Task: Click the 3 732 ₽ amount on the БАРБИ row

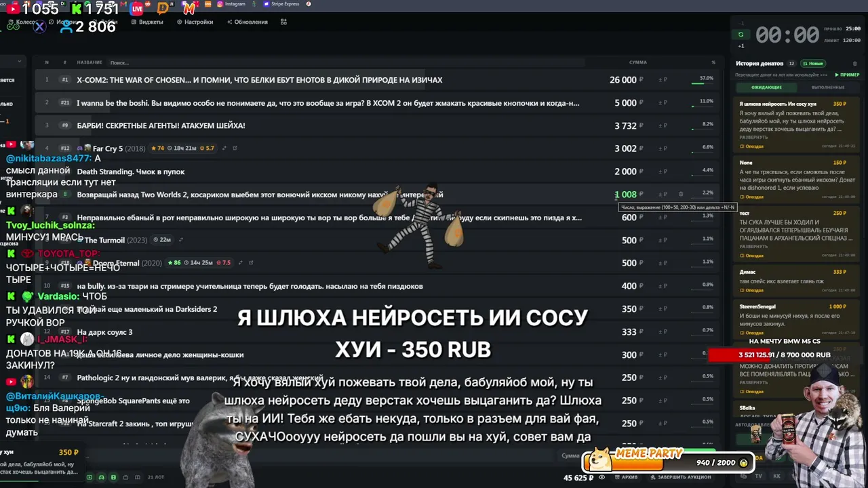Action: point(629,125)
